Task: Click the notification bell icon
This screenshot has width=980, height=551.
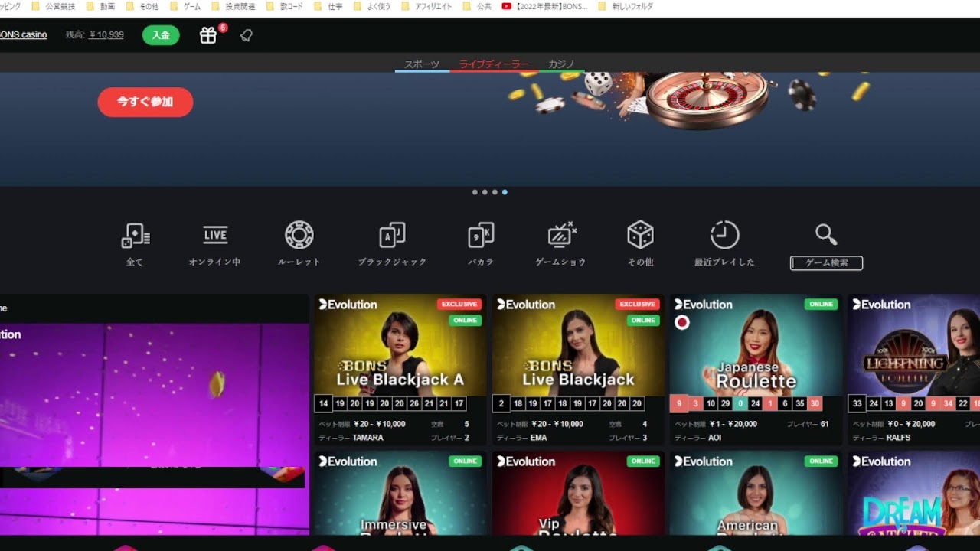Action: 246,35
